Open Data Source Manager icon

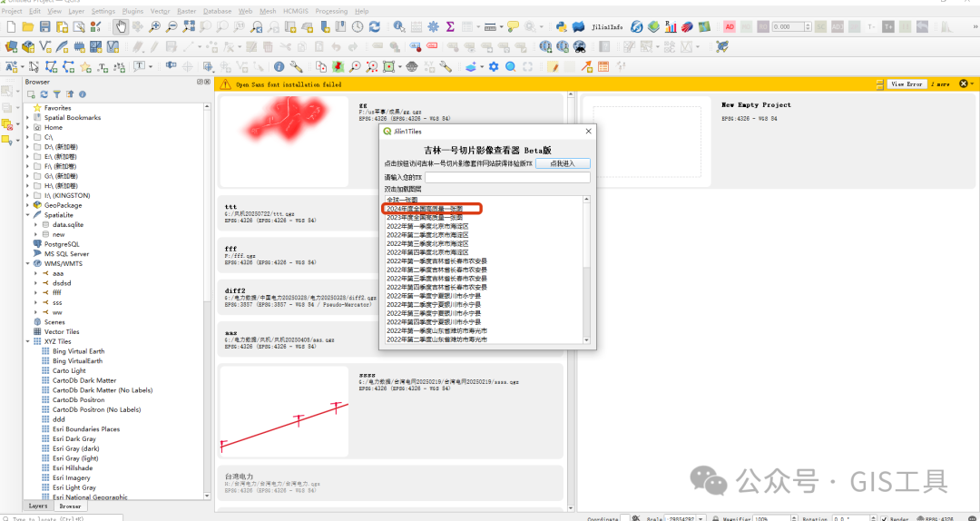coord(11,47)
